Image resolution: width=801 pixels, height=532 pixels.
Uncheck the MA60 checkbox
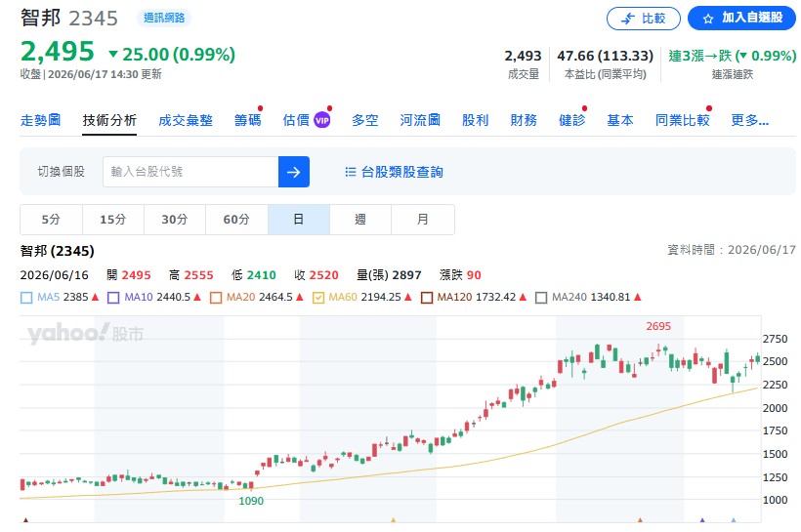[318, 298]
